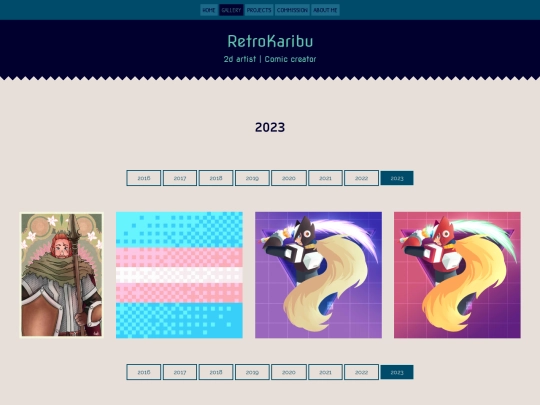The height and width of the screenshot is (405, 540).
Task: Select the top 2018 year button
Action: point(216,178)
